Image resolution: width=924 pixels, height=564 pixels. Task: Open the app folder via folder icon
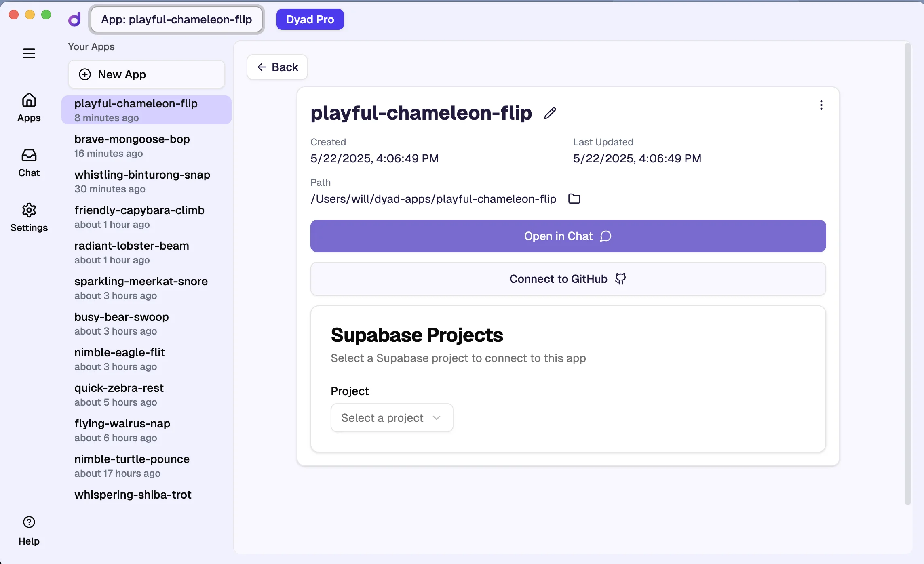[x=574, y=199]
